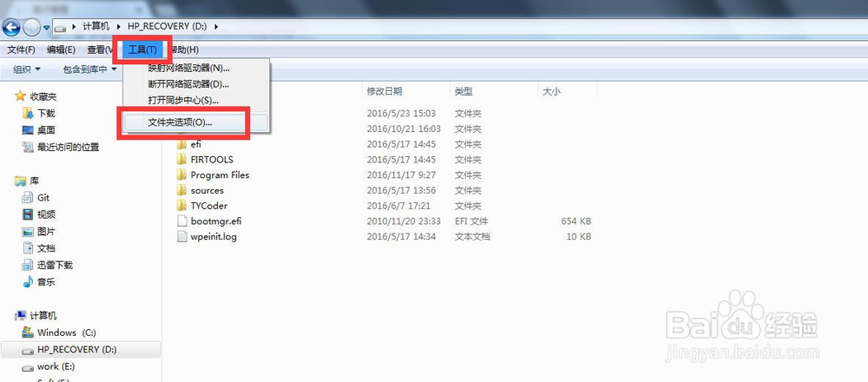Open the 视频 library label
The width and height of the screenshot is (868, 382).
click(x=47, y=214)
